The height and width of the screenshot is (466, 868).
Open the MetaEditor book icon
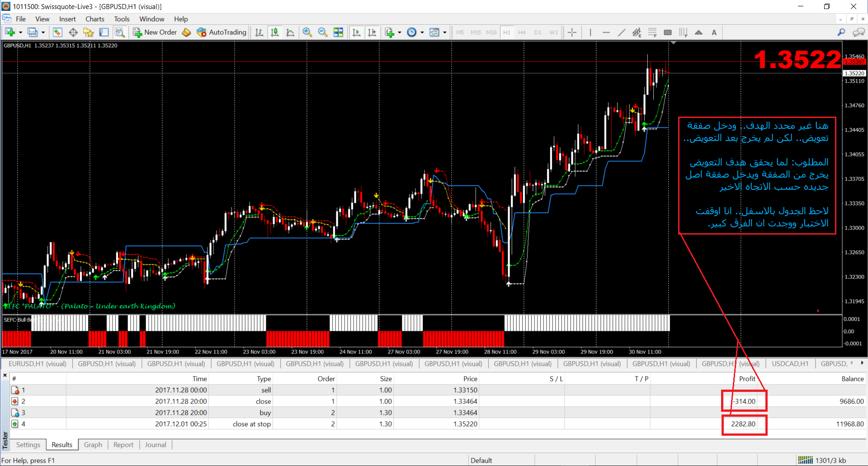pyautogui.click(x=187, y=32)
